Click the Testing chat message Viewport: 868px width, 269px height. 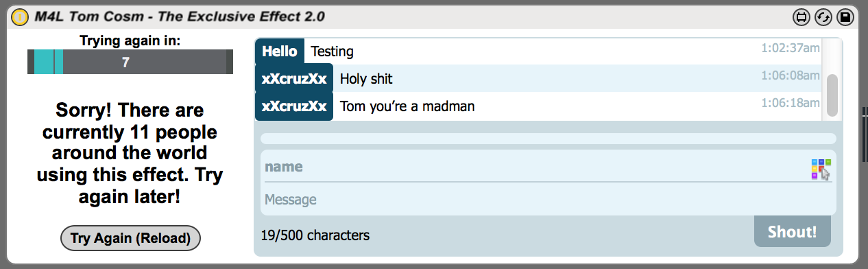pyautogui.click(x=332, y=51)
